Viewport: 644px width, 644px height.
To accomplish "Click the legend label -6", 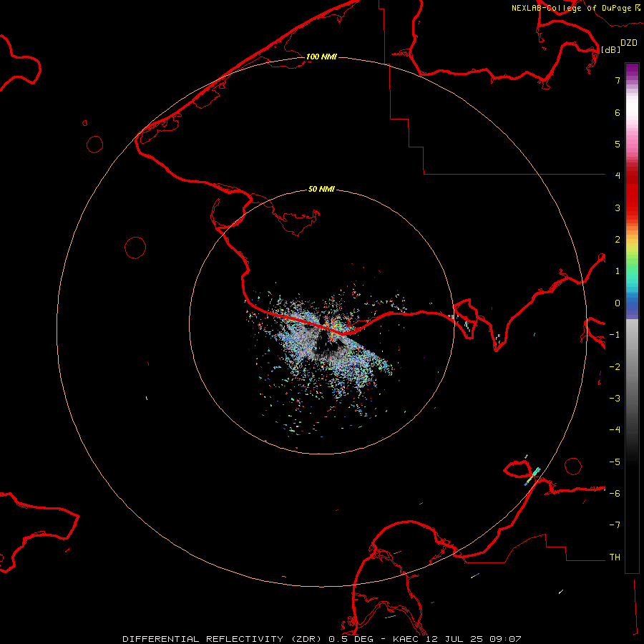I will [x=615, y=494].
